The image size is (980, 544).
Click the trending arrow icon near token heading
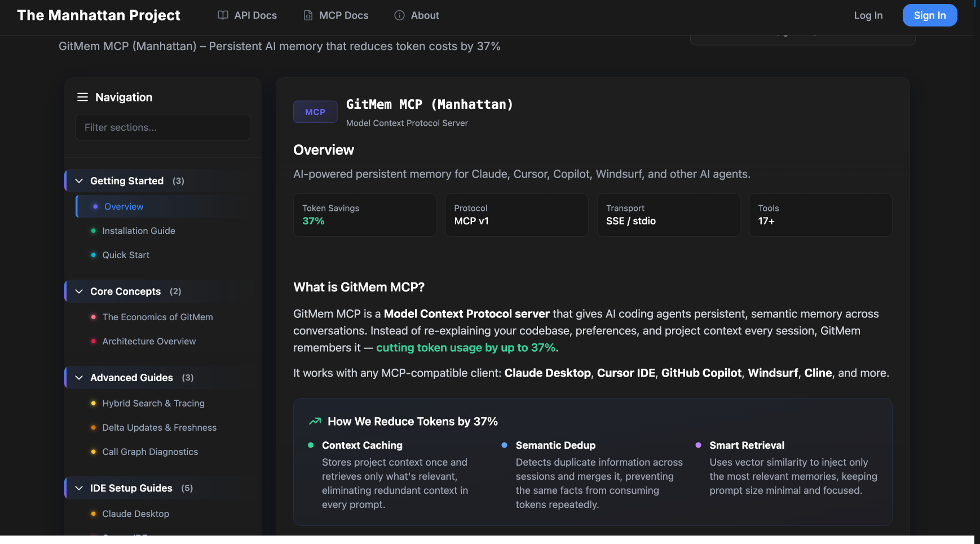(315, 421)
